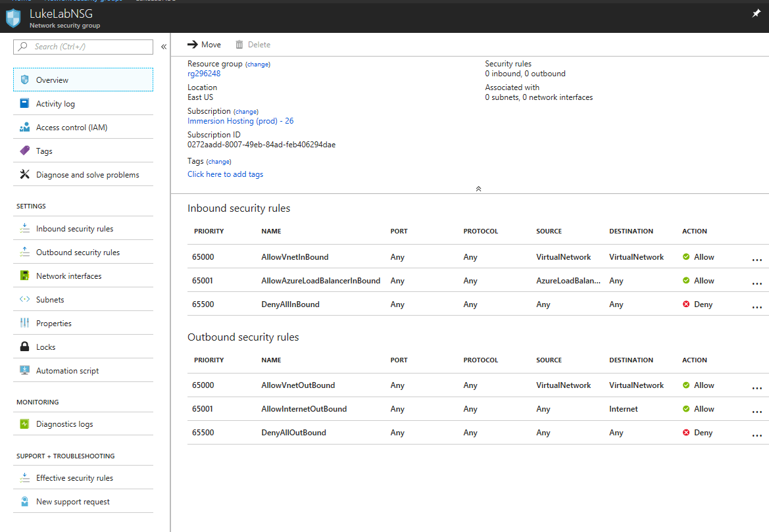Select Inbound security rules in Settings
Viewport: 769px width, 532px height.
coord(83,228)
